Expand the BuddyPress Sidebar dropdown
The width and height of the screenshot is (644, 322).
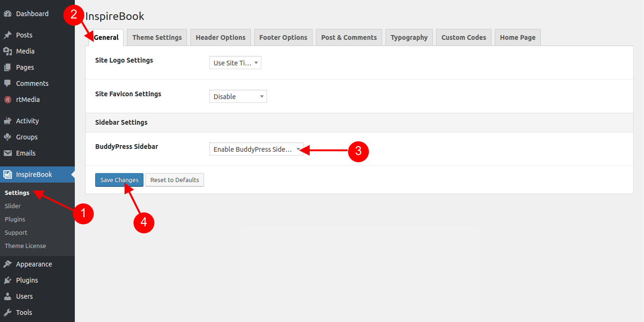256,149
